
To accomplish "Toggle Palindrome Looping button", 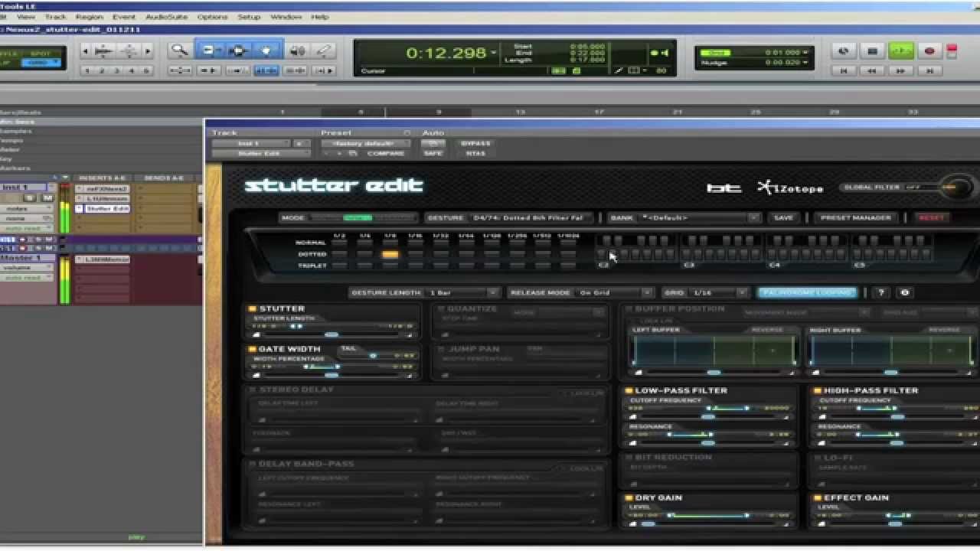I will [807, 292].
